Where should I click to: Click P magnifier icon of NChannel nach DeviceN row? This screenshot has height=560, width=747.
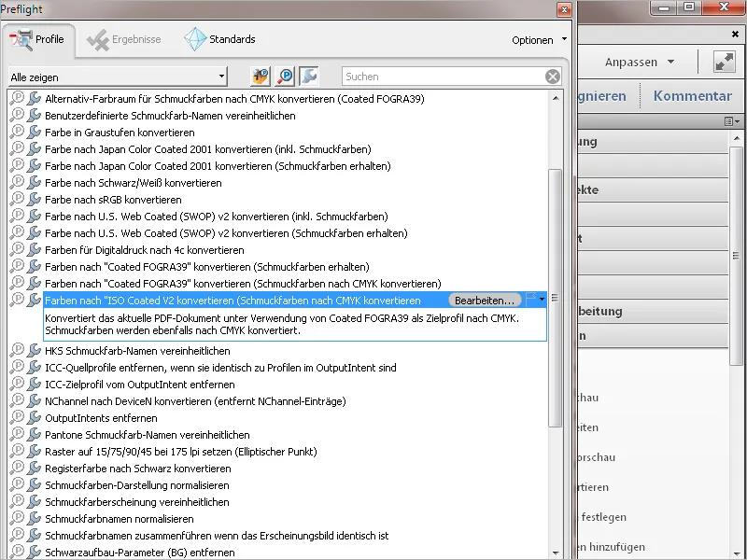[x=17, y=400]
